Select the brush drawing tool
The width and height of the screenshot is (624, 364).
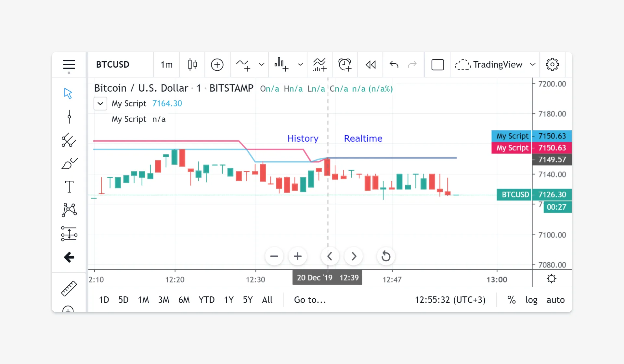(x=69, y=163)
